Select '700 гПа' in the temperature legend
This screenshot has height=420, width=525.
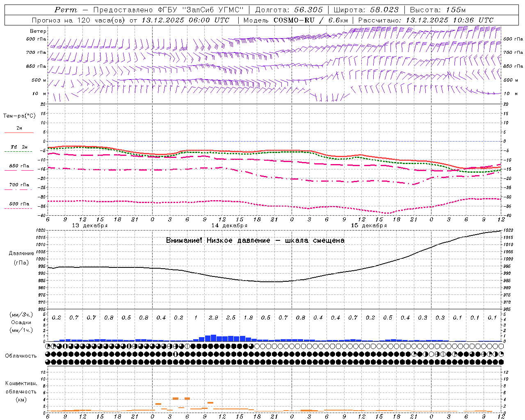tap(19, 185)
